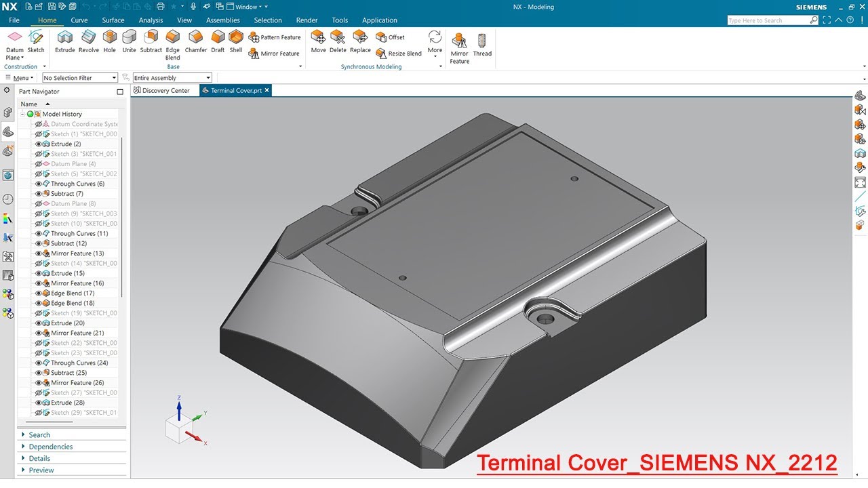Select the Offset region tool
This screenshot has height=488, width=868.
point(391,37)
